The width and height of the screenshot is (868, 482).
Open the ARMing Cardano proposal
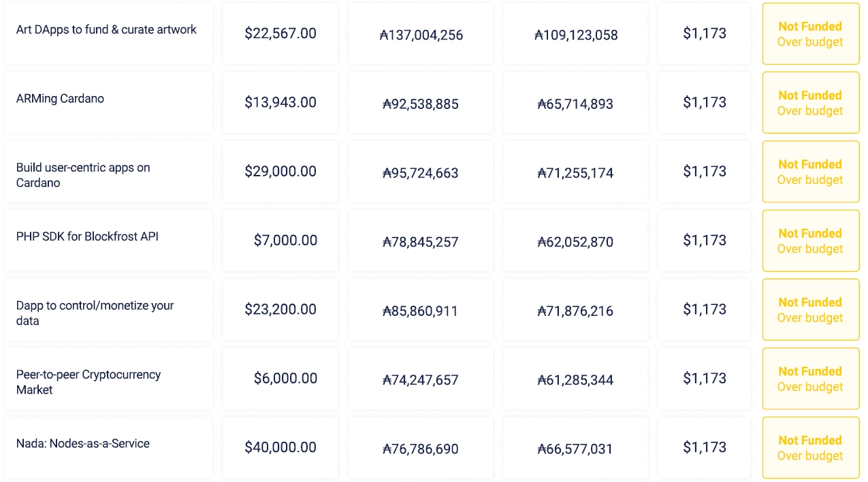click(60, 99)
